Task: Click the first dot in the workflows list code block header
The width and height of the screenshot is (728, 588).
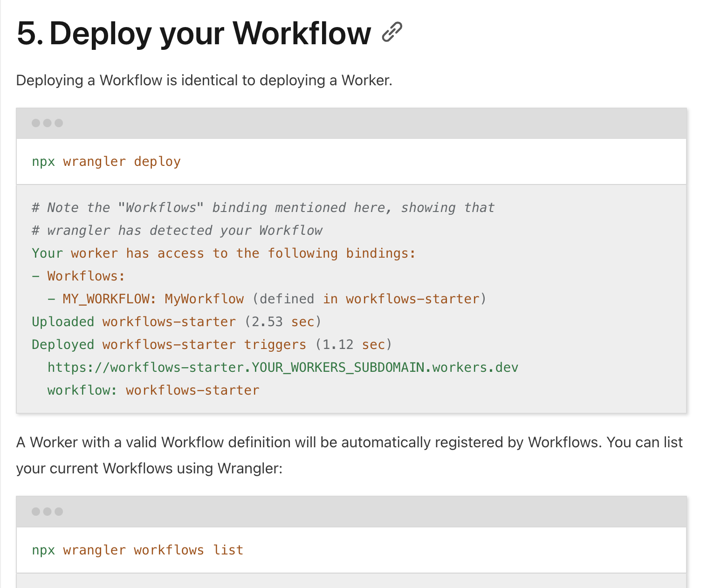Action: (x=36, y=512)
